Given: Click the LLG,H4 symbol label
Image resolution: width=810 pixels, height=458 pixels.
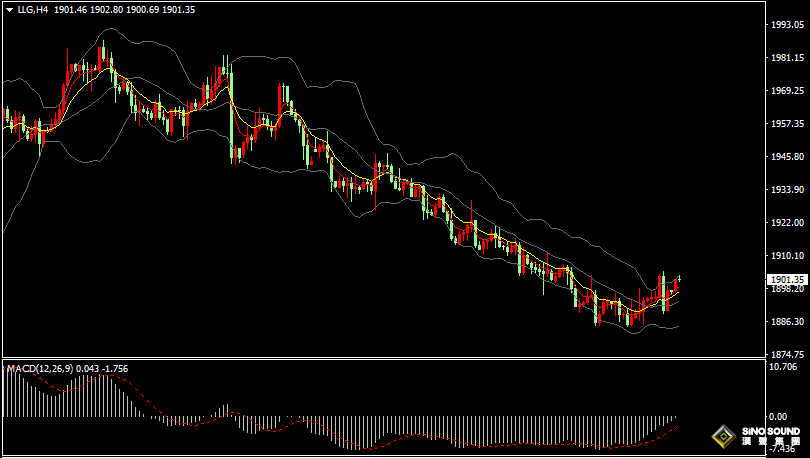Looking at the screenshot, I should (x=34, y=10).
